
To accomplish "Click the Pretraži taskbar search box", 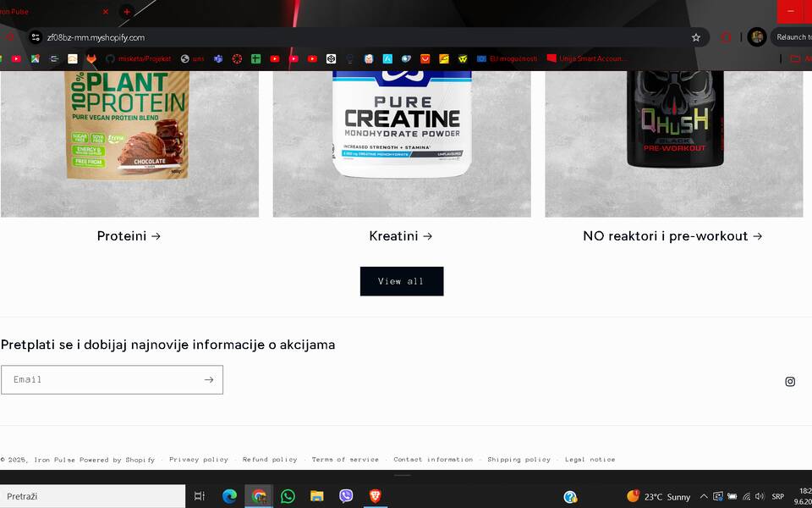I will pyautogui.click(x=93, y=497).
